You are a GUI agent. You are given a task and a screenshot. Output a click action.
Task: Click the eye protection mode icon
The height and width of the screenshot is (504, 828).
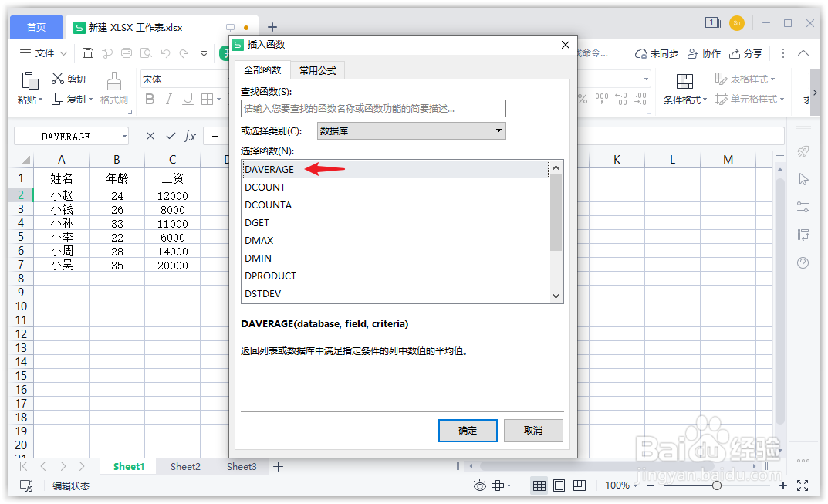click(x=479, y=485)
